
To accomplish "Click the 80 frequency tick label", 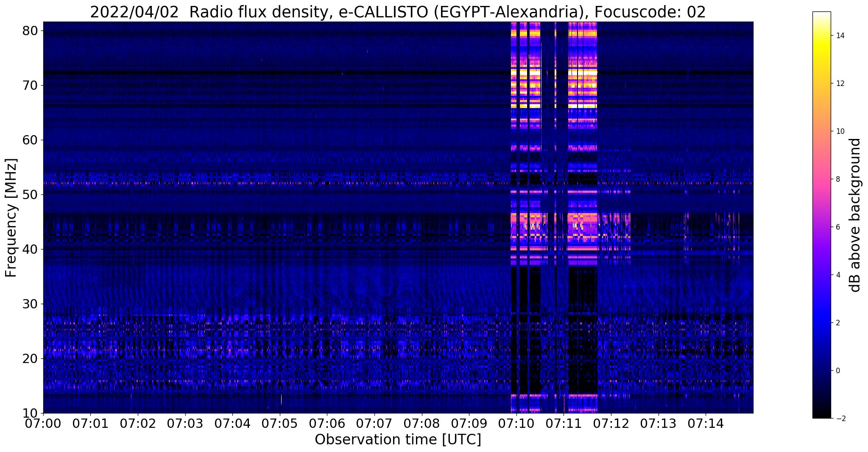I will [x=31, y=31].
